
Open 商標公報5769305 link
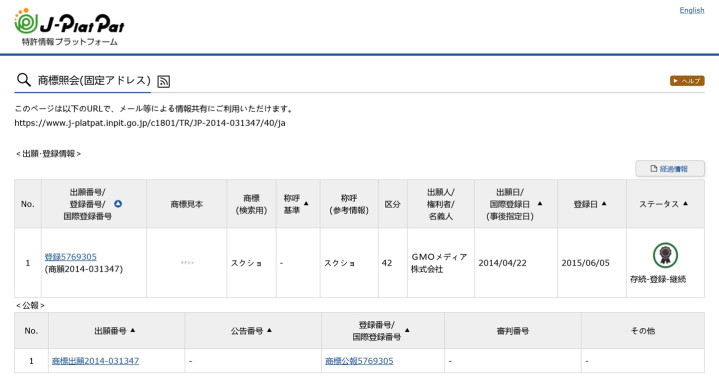point(359,361)
